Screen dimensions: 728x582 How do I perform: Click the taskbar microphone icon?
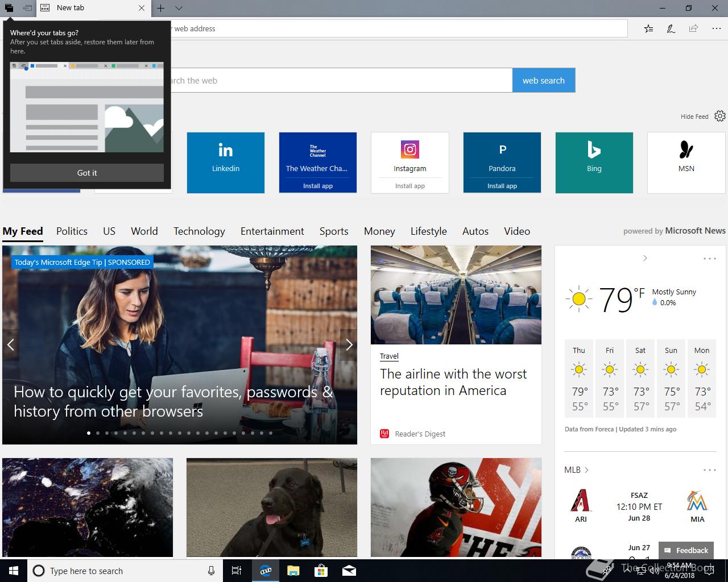(211, 571)
